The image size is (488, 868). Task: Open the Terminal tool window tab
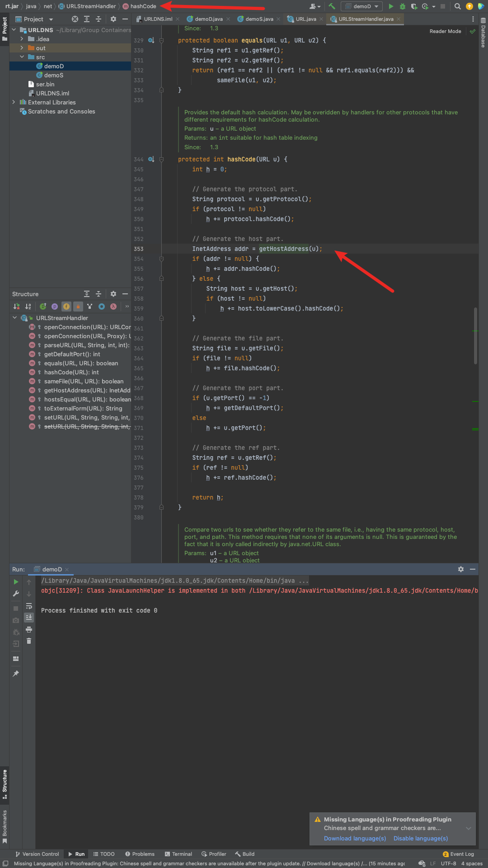click(x=178, y=854)
